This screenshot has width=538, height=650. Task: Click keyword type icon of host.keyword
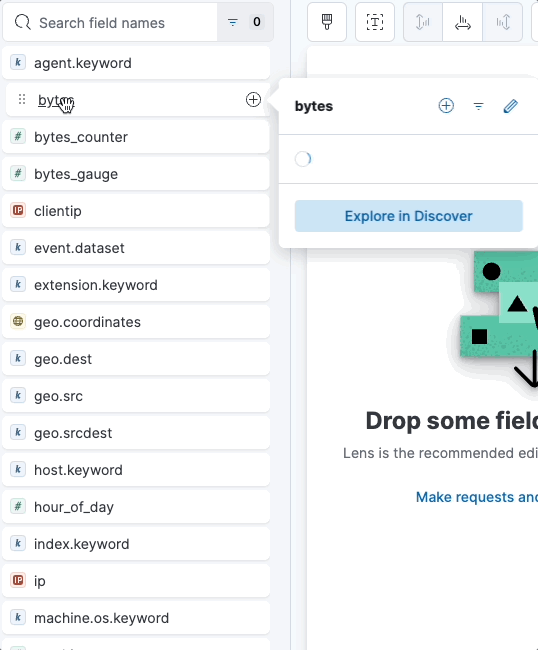(x=18, y=469)
